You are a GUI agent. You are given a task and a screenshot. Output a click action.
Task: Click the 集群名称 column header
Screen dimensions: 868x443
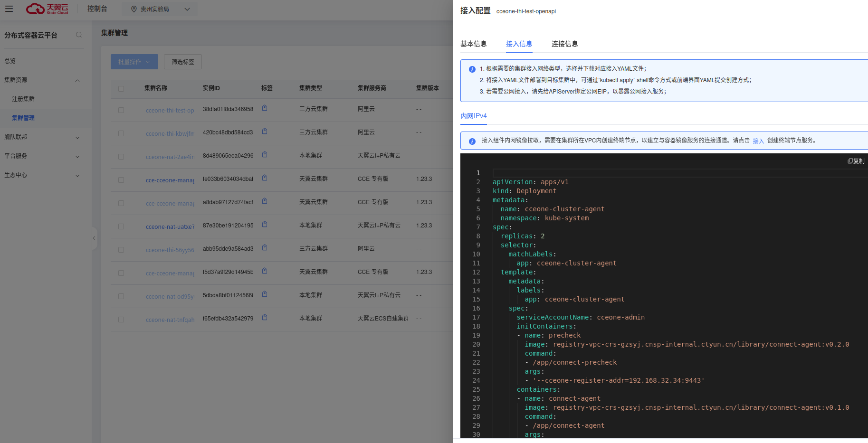(x=156, y=88)
